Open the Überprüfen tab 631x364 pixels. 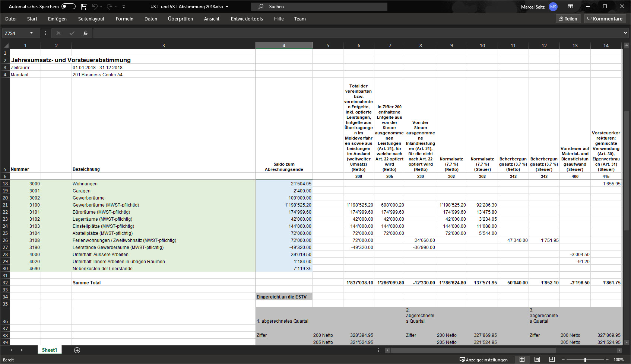tap(180, 19)
